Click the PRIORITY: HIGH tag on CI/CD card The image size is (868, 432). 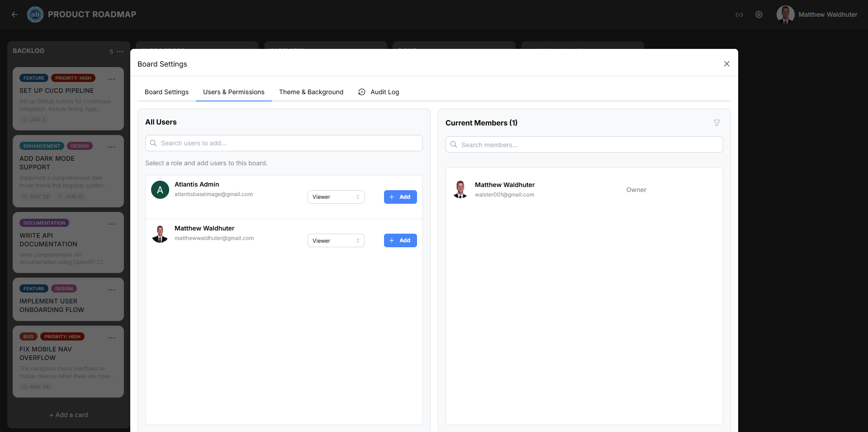coord(73,78)
